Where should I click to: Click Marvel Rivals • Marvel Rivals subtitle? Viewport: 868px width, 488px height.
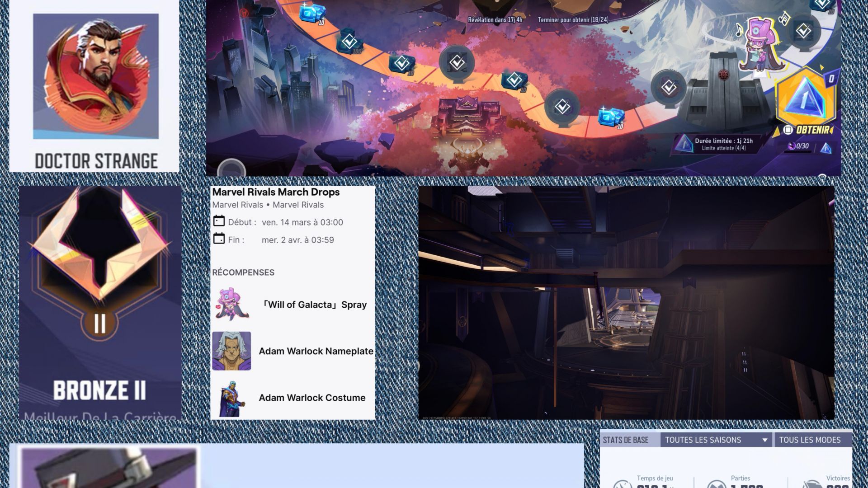(x=268, y=205)
